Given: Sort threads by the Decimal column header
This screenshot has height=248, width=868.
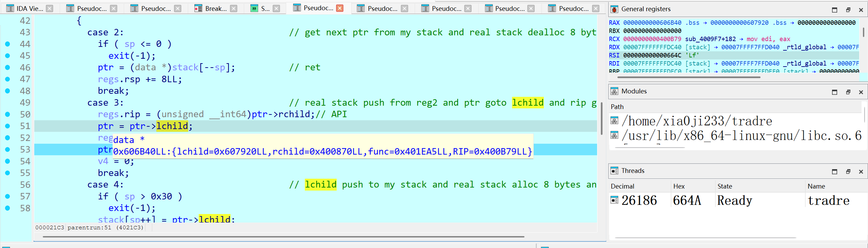Looking at the screenshot, I should point(639,186).
